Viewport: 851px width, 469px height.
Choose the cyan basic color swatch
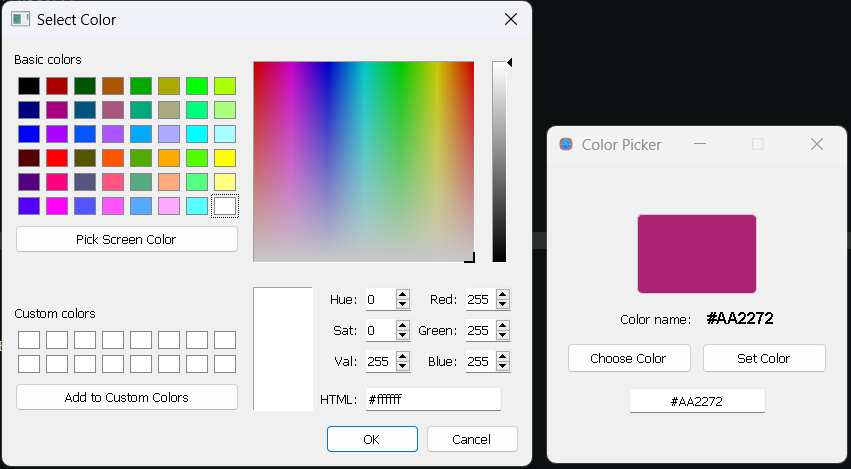(196, 134)
